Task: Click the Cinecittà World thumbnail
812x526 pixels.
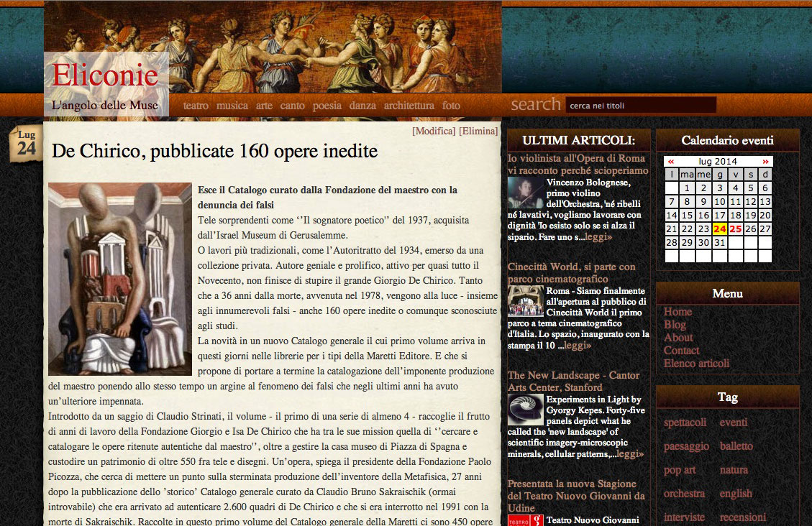Action: click(526, 301)
